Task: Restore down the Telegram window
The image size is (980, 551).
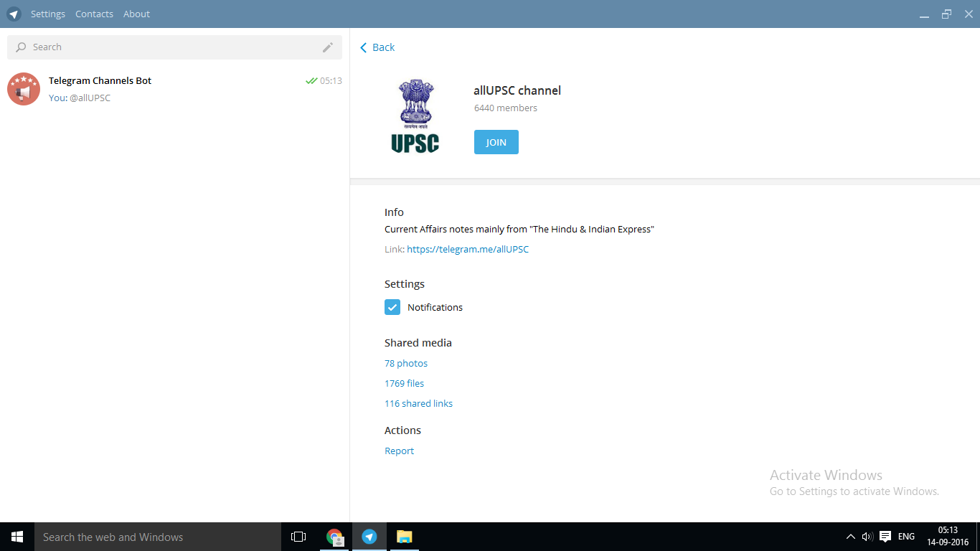Action: click(x=947, y=14)
